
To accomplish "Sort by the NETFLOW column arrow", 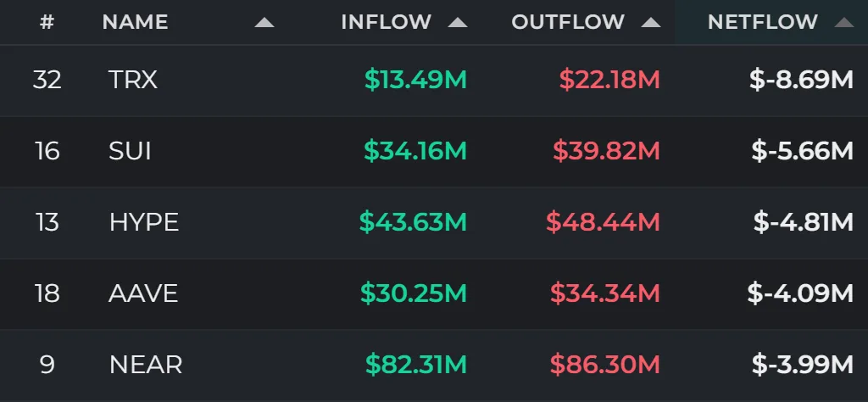I will pyautogui.click(x=844, y=22).
